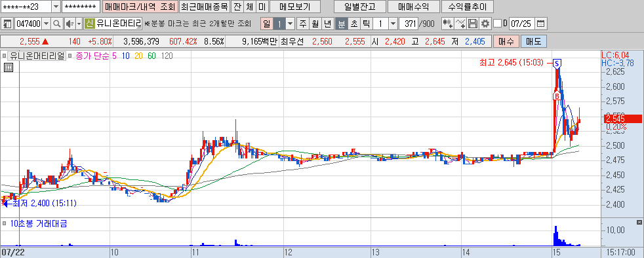Click the S sell marker on chart
The width and height of the screenshot is (644, 258).
click(x=557, y=63)
